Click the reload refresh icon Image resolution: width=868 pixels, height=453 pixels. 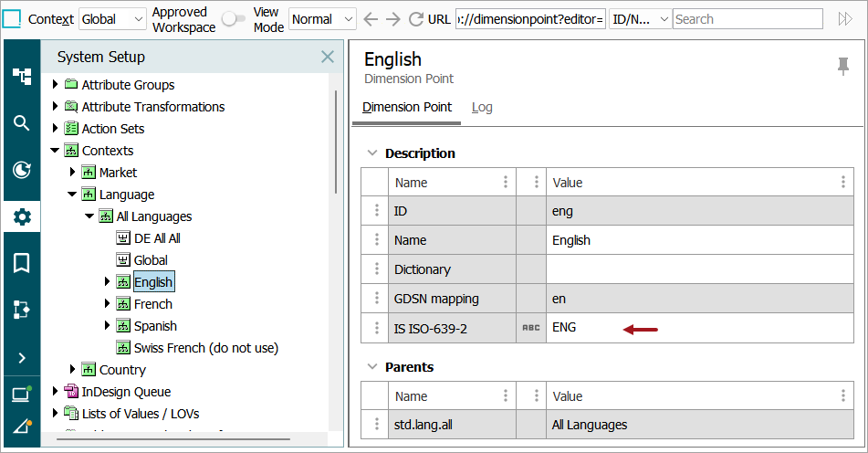(x=415, y=19)
